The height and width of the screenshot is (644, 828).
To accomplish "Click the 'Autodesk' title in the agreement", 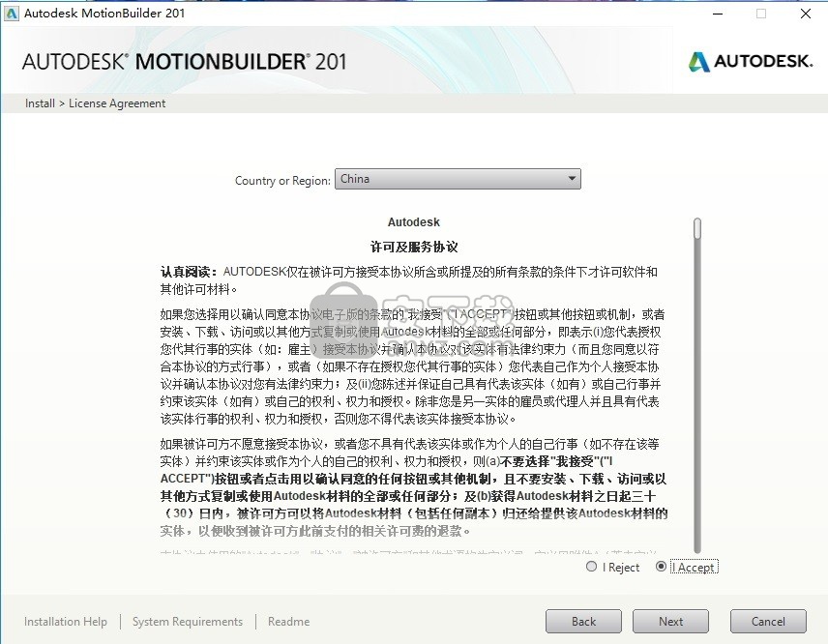I will point(413,222).
